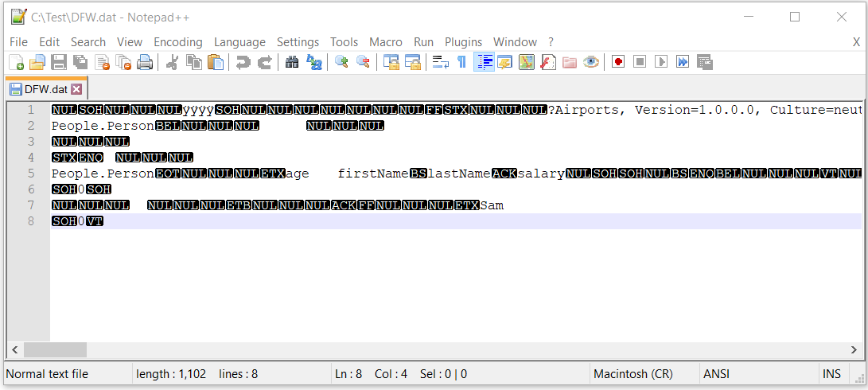Redo the action with the Redo arrow
This screenshot has width=868, height=390.
(x=265, y=62)
